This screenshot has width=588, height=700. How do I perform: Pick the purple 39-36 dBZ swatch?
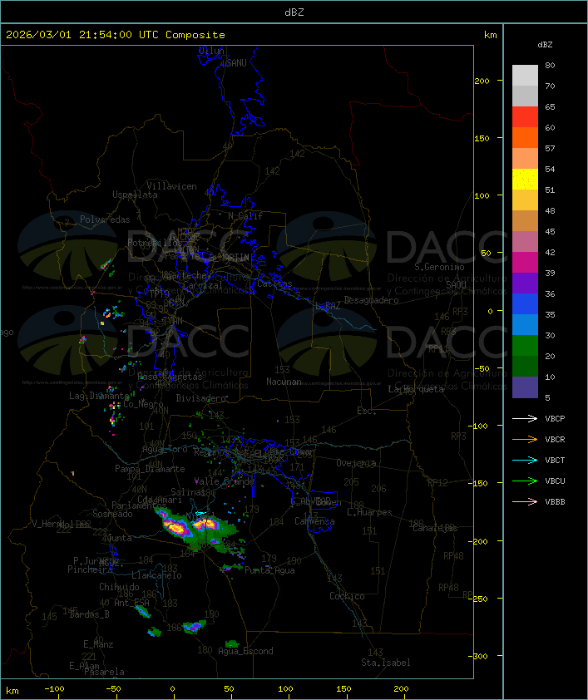(525, 283)
